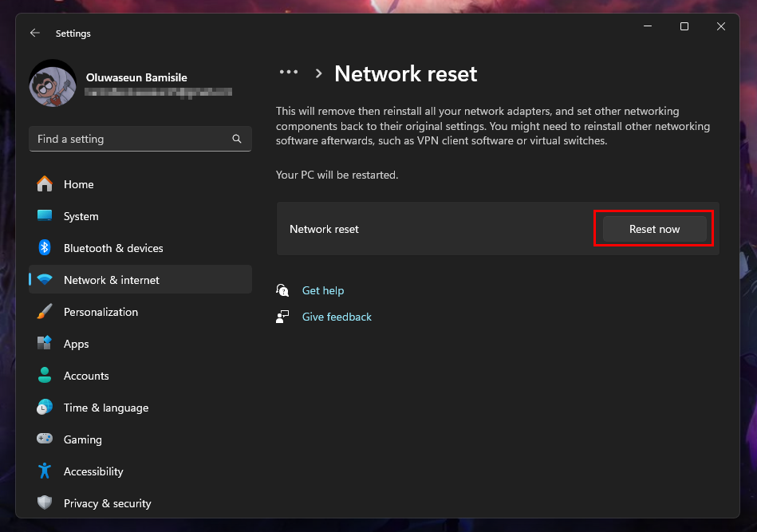Click the Gaming controller icon
The image size is (757, 532).
45,439
